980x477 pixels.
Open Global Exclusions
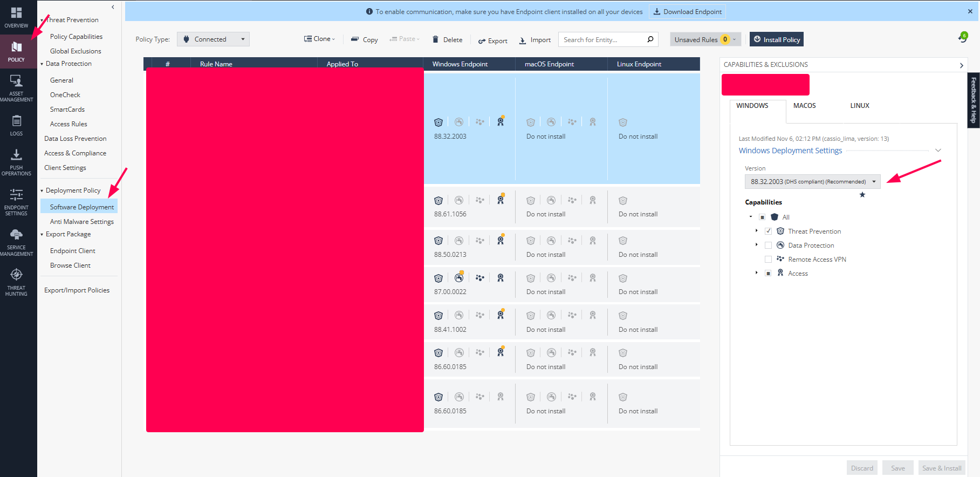pos(76,51)
